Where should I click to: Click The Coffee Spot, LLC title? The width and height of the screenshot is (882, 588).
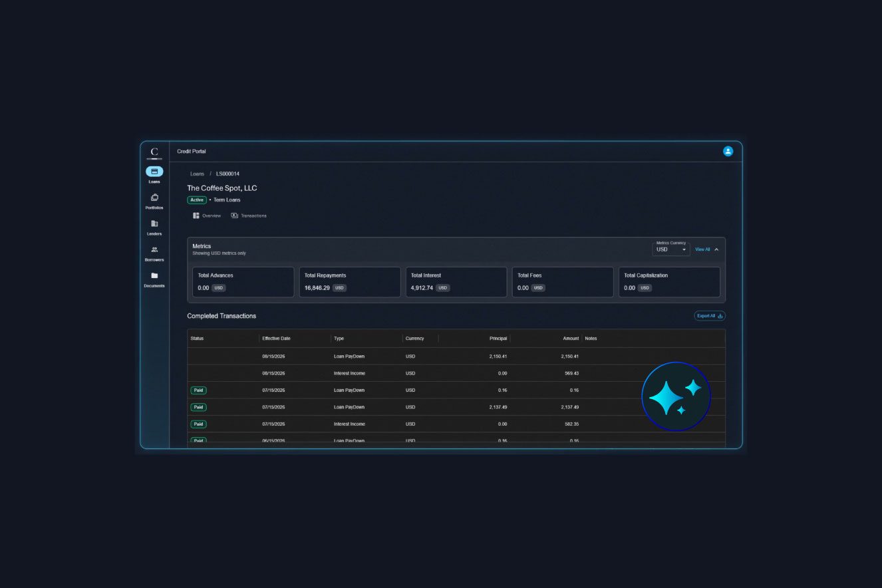coord(222,188)
